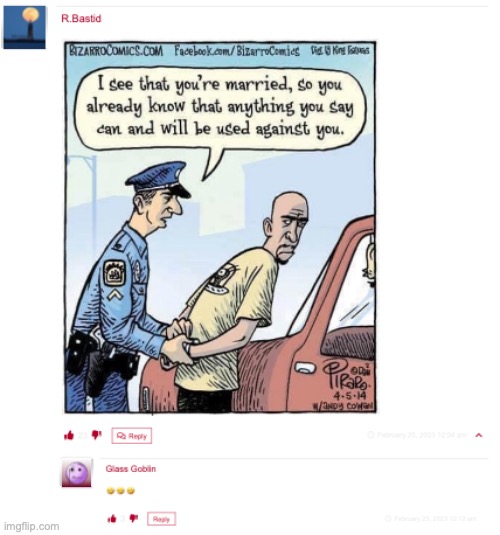Open Glass Goblin's purple face avatar
Screen dimensions: 500x535
pyautogui.click(x=77, y=472)
